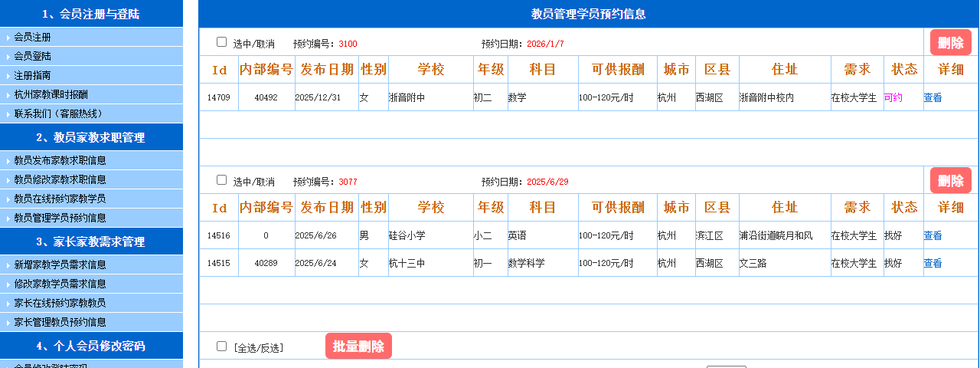This screenshot has height=368, width=980.
Task: Open the 教员修改家教求职信息 menu item
Action: pyautogui.click(x=60, y=179)
